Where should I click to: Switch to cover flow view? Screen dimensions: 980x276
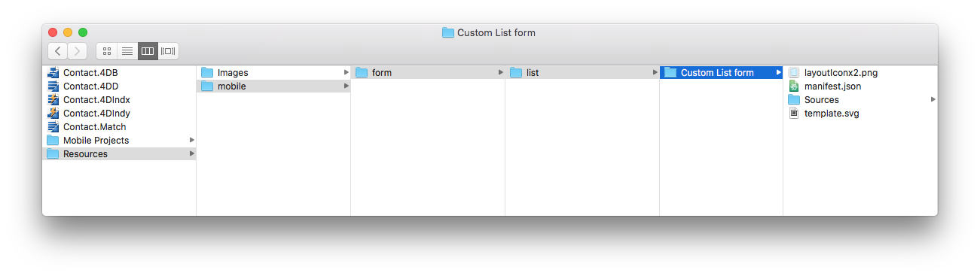pyautogui.click(x=168, y=51)
